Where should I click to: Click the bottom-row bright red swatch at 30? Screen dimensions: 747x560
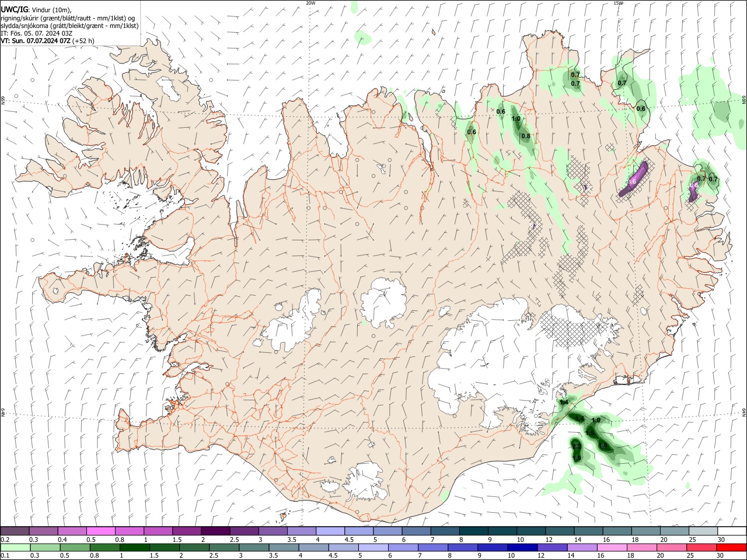tap(731, 548)
